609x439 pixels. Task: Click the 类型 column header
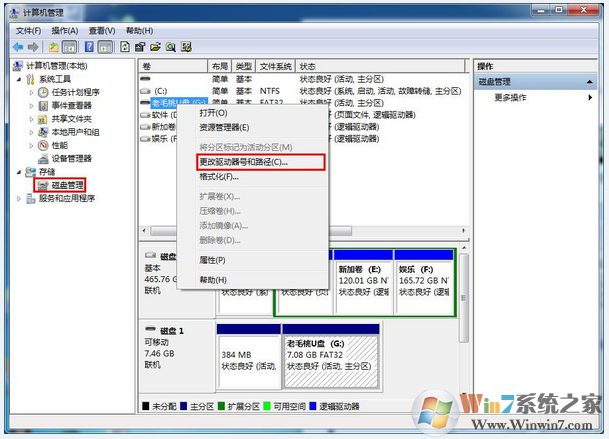244,66
